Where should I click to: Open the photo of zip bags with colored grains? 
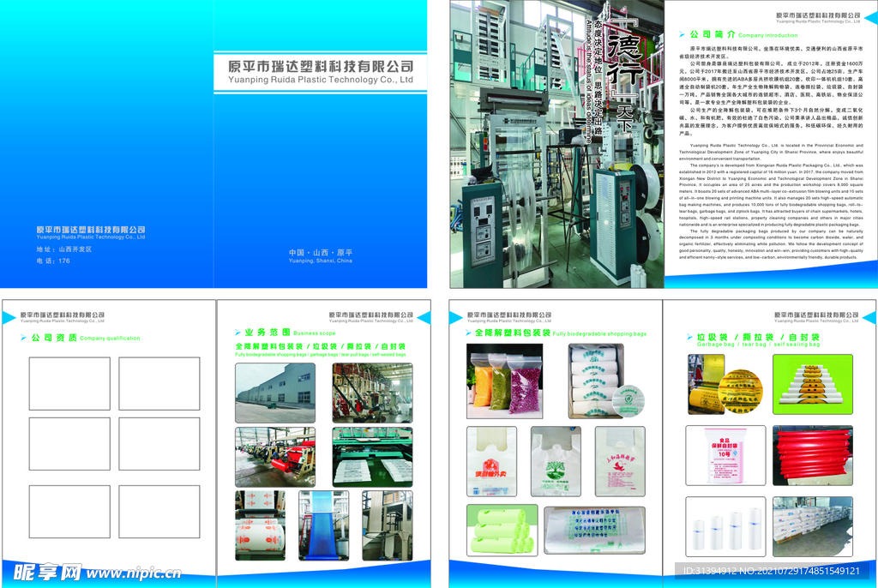pyautogui.click(x=504, y=381)
